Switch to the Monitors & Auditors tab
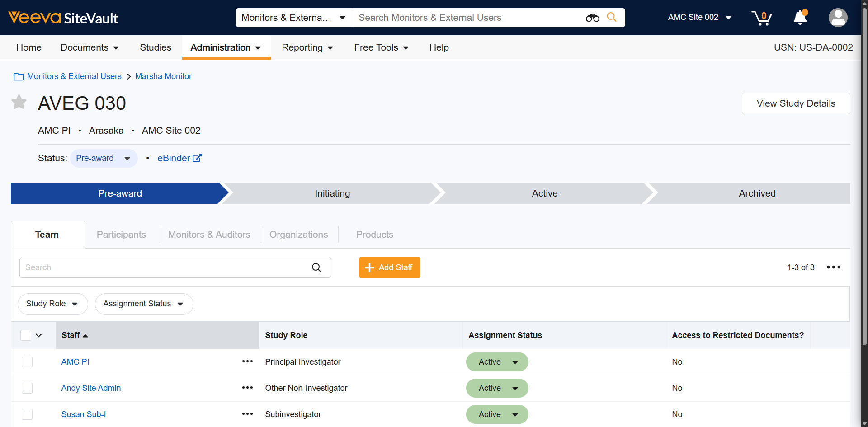 coord(209,235)
